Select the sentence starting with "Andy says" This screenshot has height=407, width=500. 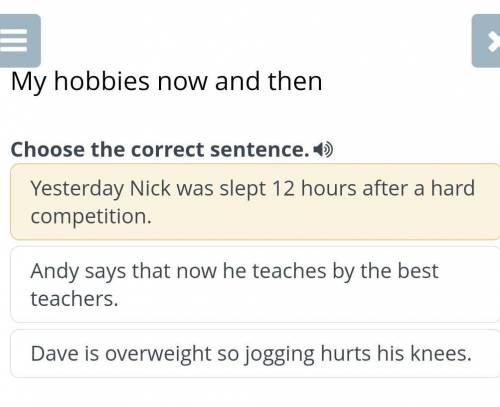click(x=255, y=284)
